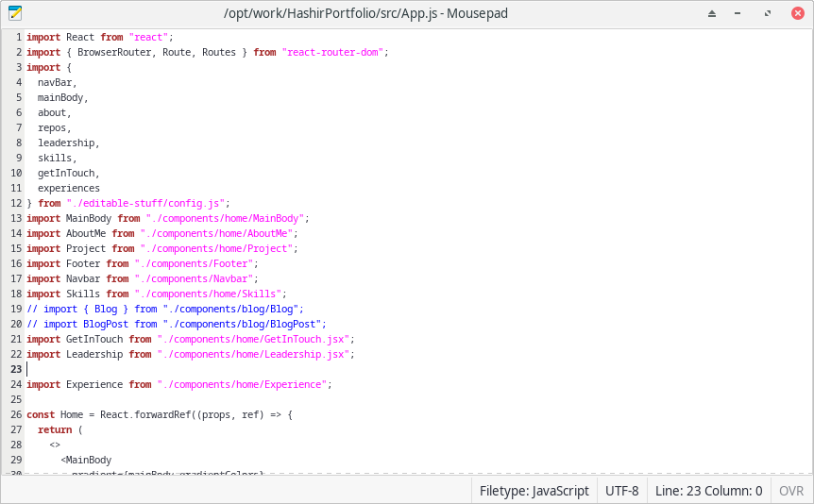
Task: Click navBar, on line 4
Action: 57,82
